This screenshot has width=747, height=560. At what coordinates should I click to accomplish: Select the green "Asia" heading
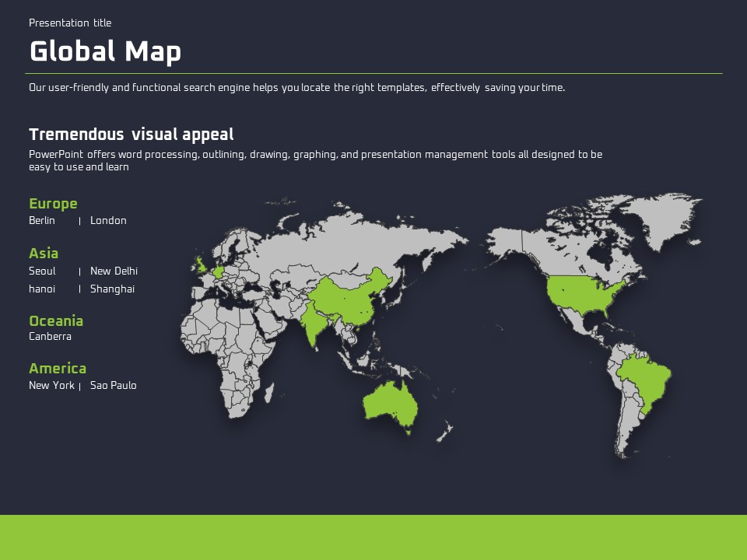[44, 254]
